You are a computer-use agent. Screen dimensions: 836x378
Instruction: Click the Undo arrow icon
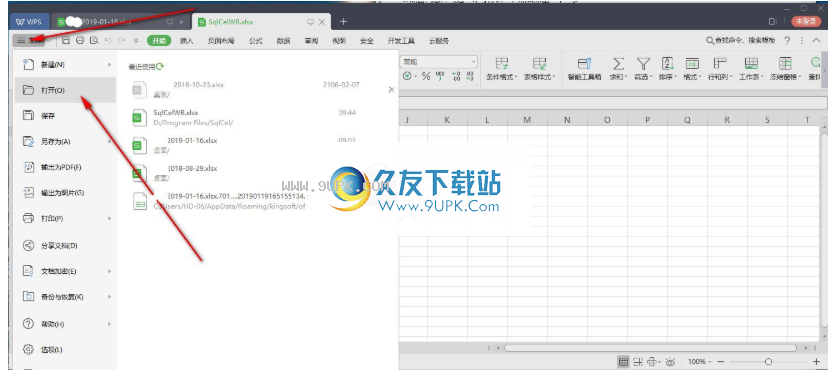point(108,40)
